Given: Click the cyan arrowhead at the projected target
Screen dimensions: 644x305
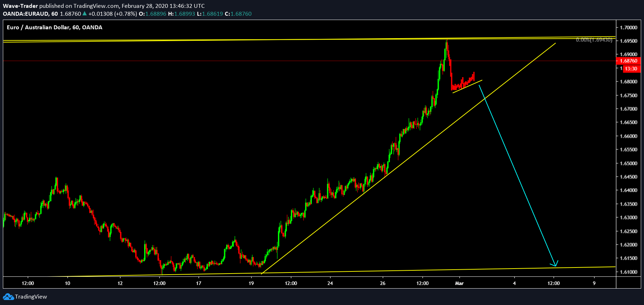Looking at the screenshot, I should 554,264.
